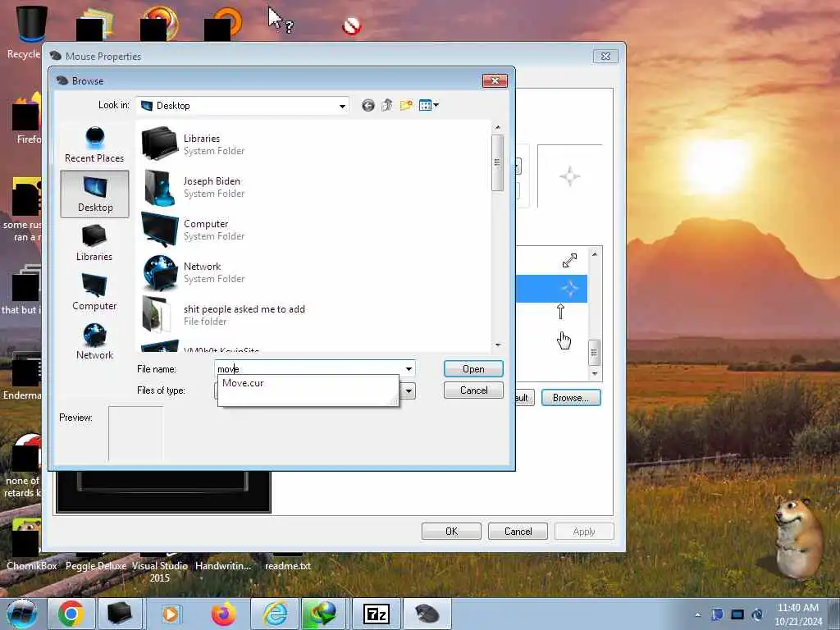Select the diagonal resize cursor in pointer list
This screenshot has height=630, width=840.
click(x=569, y=261)
